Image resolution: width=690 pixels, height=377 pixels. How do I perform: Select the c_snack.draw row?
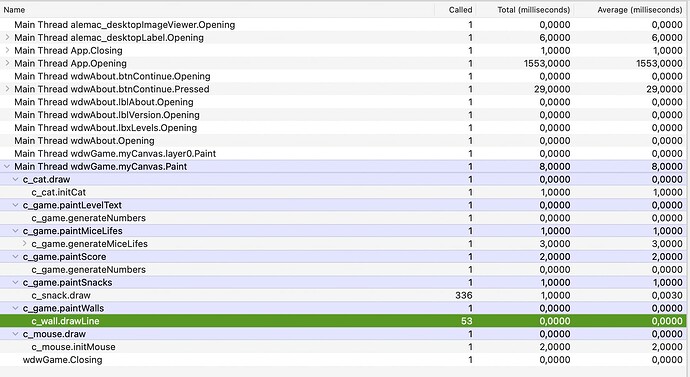(343, 295)
